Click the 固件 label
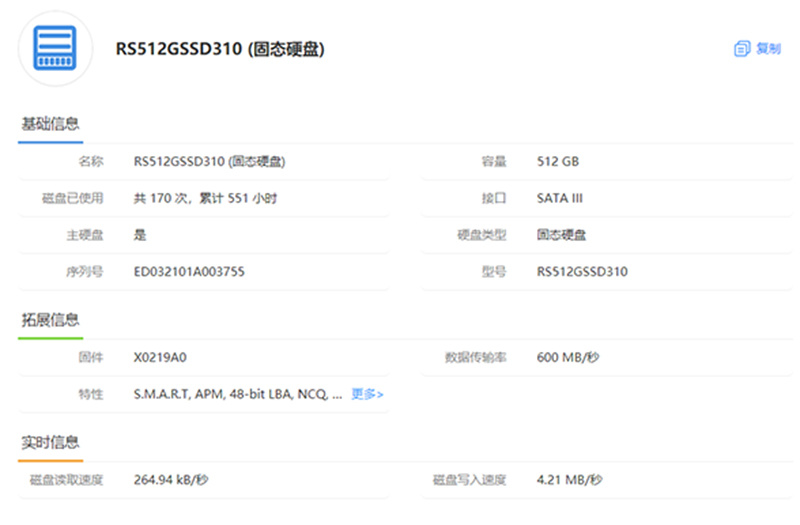 pyautogui.click(x=91, y=357)
